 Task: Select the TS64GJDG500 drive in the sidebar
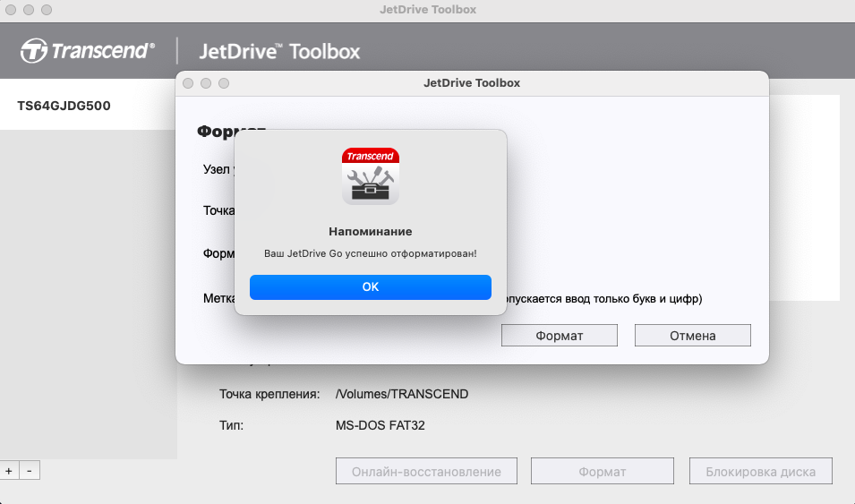click(x=87, y=105)
